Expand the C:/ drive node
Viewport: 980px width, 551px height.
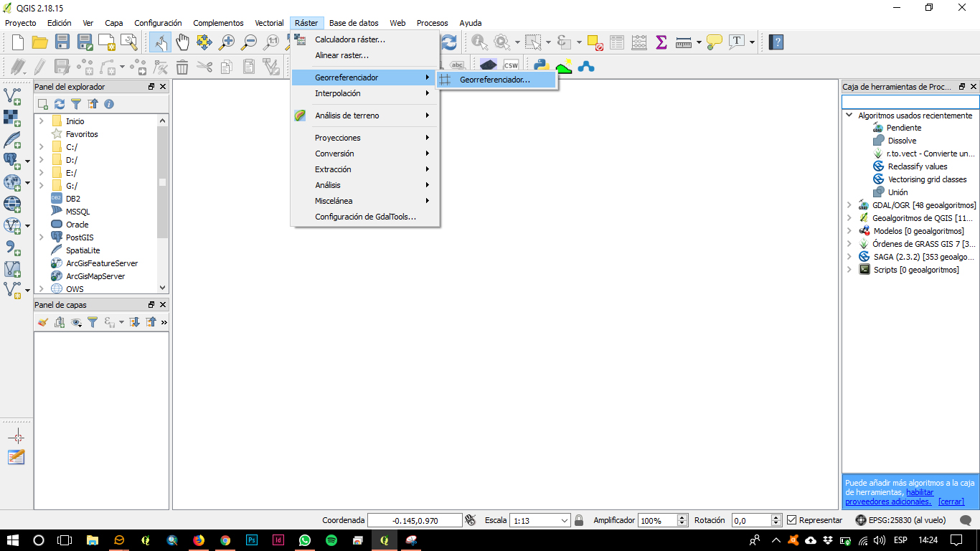tap(42, 147)
